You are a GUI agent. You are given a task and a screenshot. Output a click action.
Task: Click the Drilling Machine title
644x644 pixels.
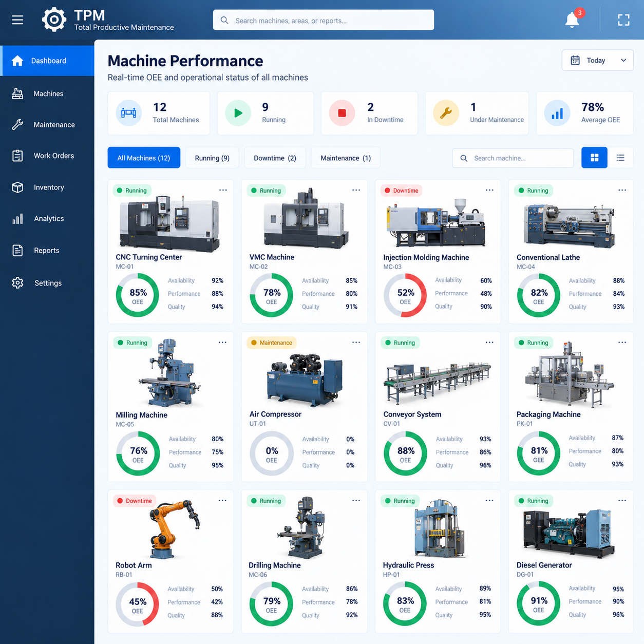(275, 565)
